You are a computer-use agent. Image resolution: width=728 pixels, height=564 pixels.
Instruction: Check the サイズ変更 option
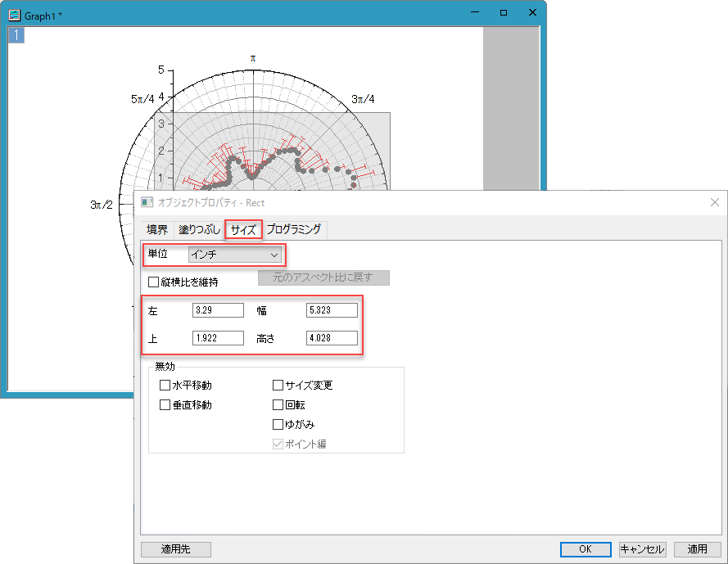point(278,386)
